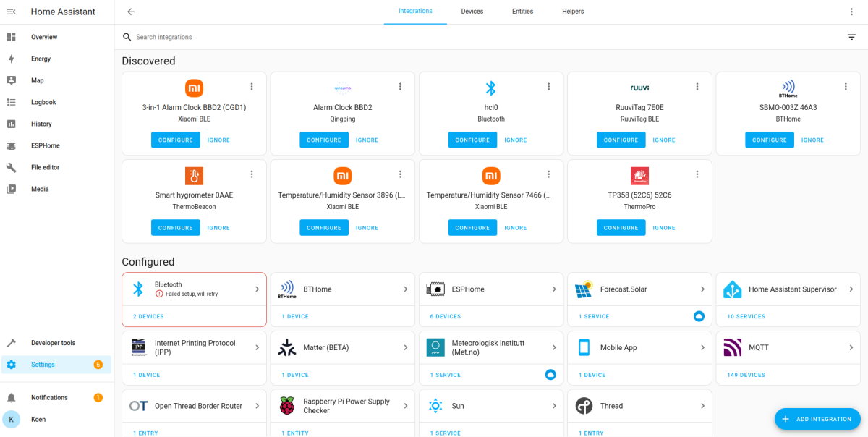This screenshot has height=437, width=868.
Task: Click the Met.no cloud badge icon
Action: 550,374
